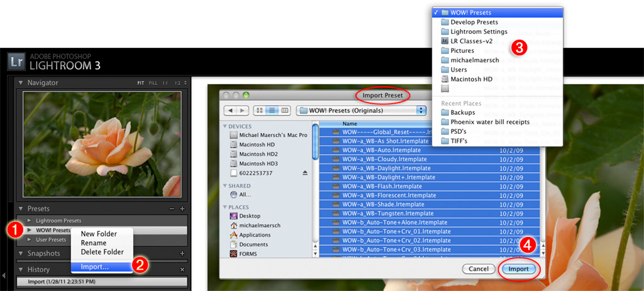This screenshot has height=291, width=644.
Task: Select WOW-b_Auto-Tone+Alone.lrtemplate file
Action: tap(430, 222)
